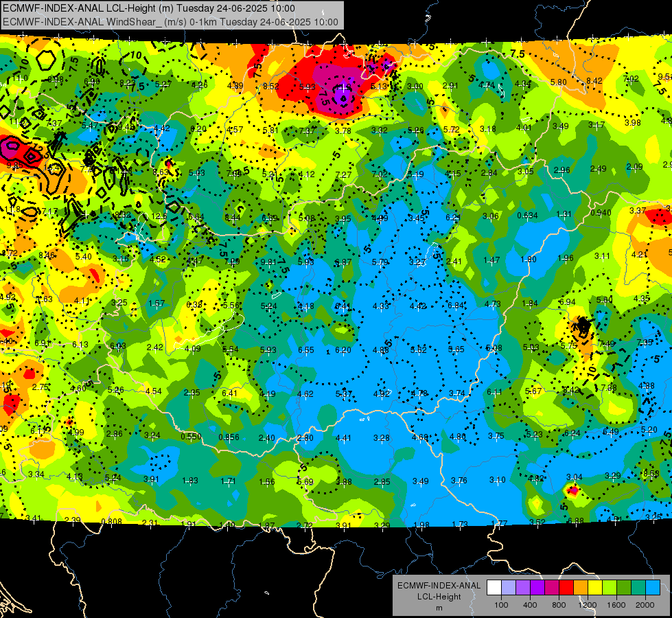Click the red legend swatch right of 800
The height and width of the screenshot is (618, 672).
click(566, 588)
